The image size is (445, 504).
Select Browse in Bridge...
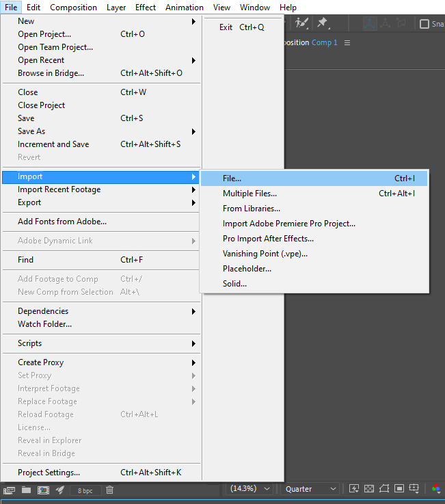click(x=101, y=73)
